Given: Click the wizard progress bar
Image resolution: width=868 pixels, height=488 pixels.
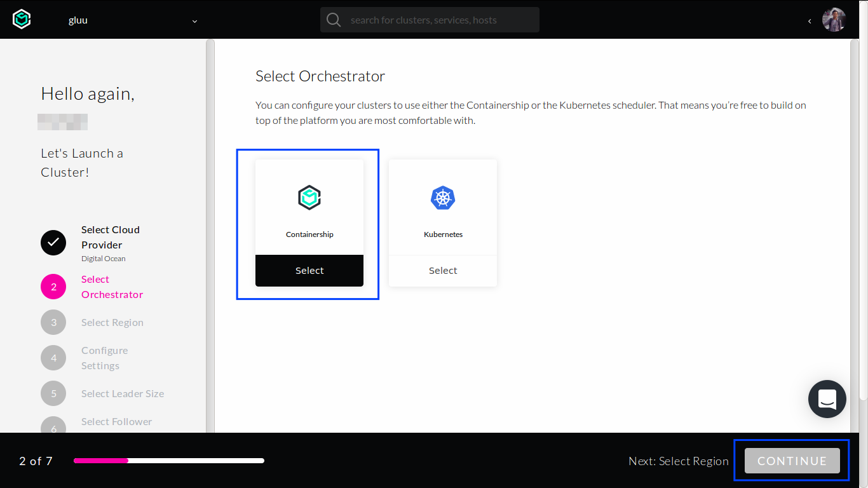Looking at the screenshot, I should coord(168,461).
